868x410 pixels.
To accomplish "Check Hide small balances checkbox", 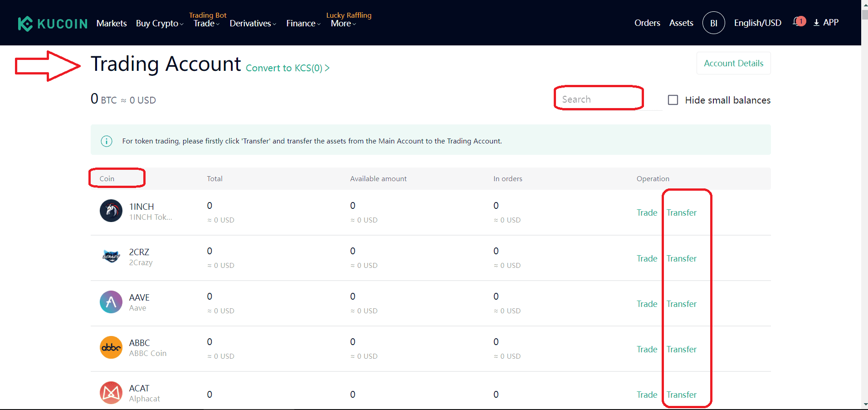I will [673, 100].
